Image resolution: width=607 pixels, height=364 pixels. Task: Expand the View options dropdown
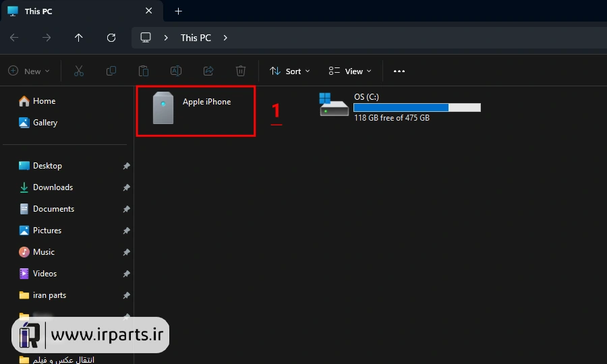coord(350,71)
